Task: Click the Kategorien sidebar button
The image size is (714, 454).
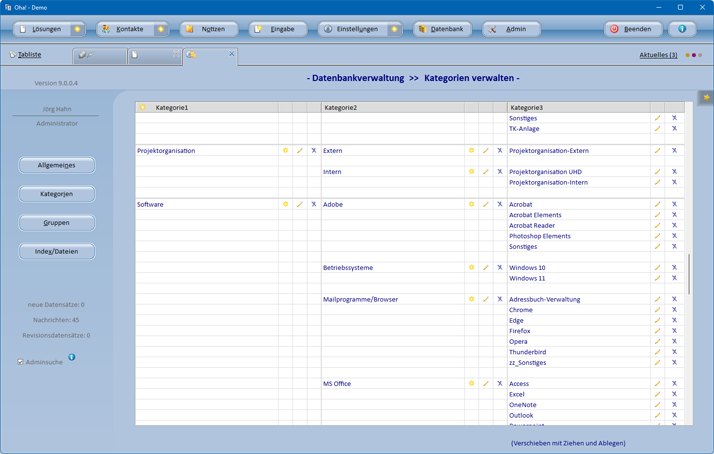Action: [x=57, y=194]
